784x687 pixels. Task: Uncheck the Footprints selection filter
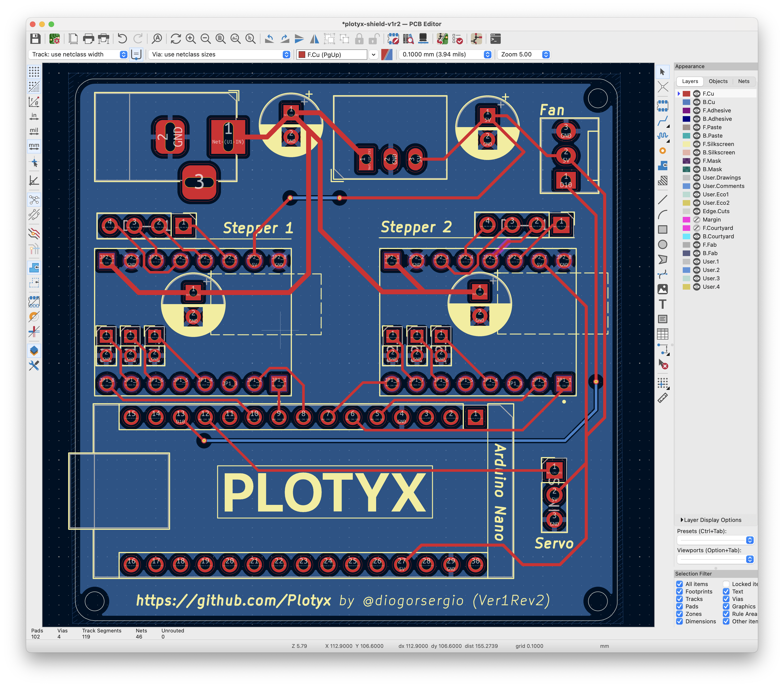click(679, 592)
